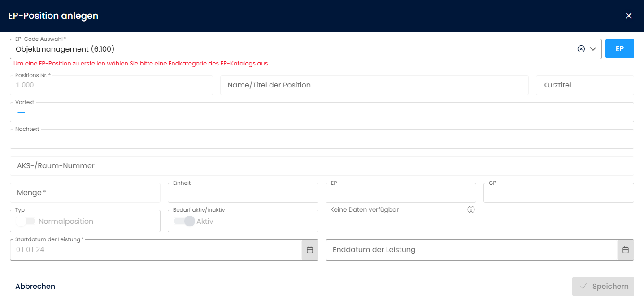Image resolution: width=644 pixels, height=300 pixels.
Task: Close the EP-Position anlegen dialog
Action: coord(629,16)
